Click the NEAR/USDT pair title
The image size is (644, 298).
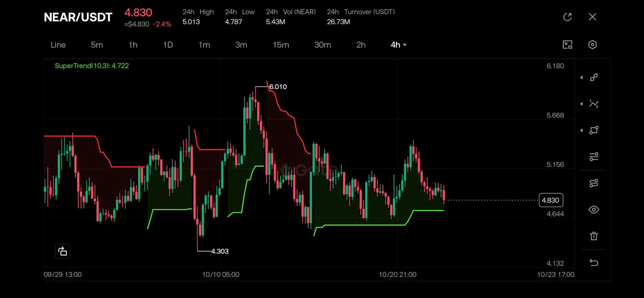pos(78,17)
